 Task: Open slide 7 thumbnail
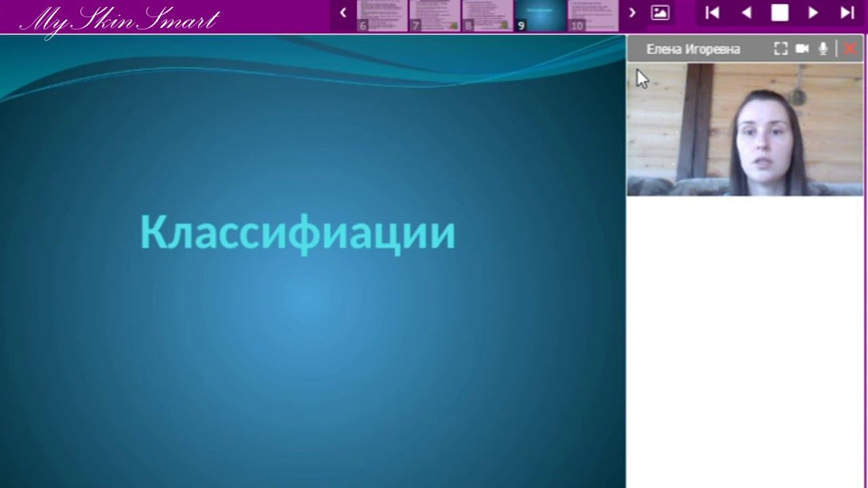435,16
